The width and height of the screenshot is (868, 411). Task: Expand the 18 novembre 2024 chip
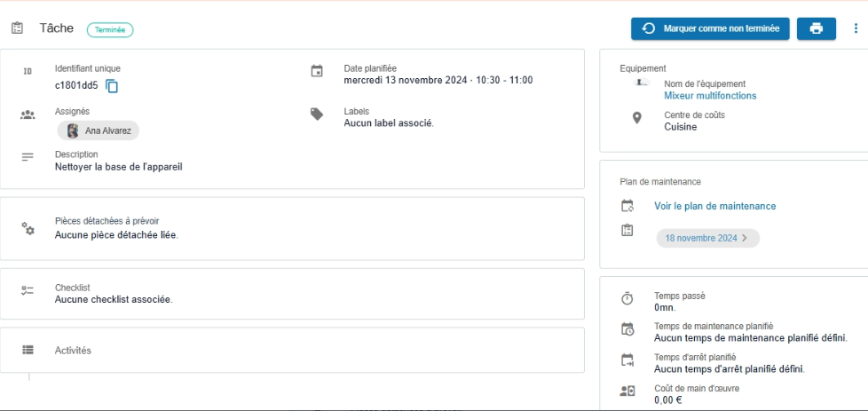click(x=707, y=238)
